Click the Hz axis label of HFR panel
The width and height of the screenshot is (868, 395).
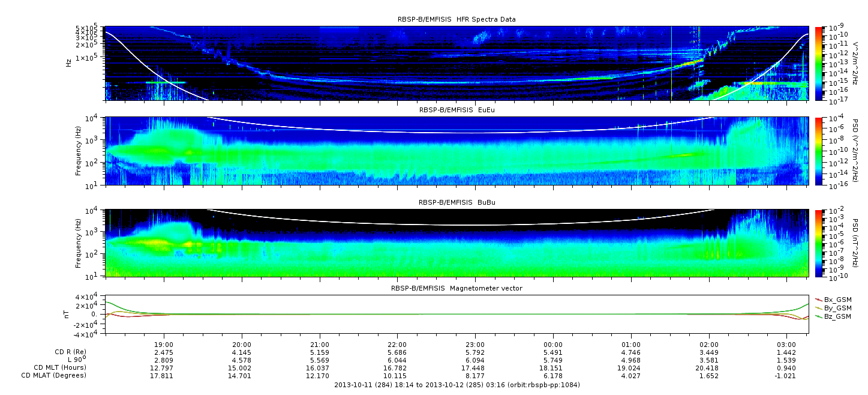tap(68, 63)
